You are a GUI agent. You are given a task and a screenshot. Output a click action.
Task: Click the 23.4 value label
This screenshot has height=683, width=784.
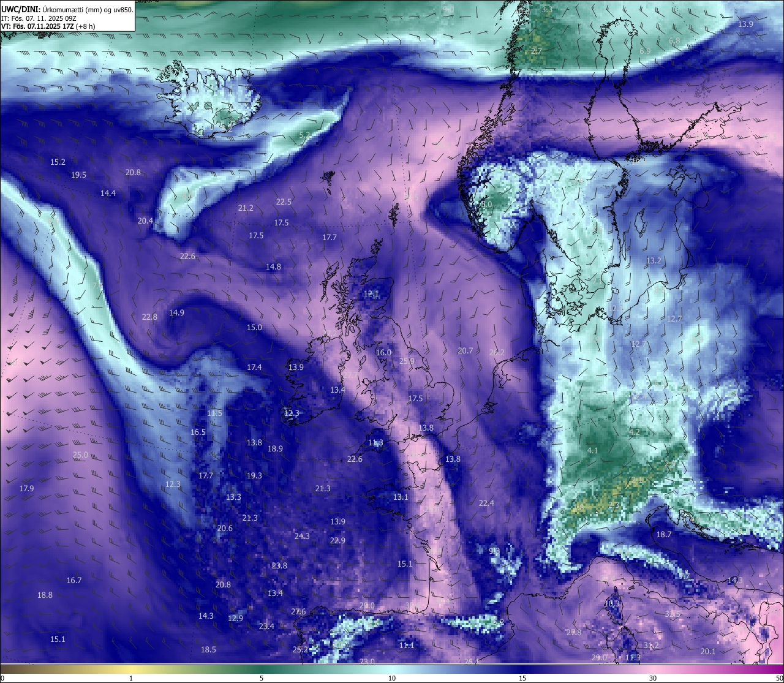click(x=266, y=627)
